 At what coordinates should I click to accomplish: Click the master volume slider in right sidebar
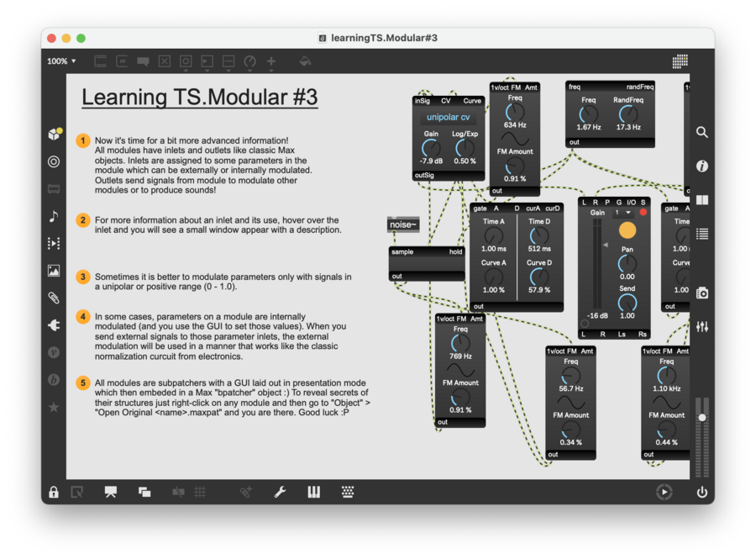[x=702, y=436]
